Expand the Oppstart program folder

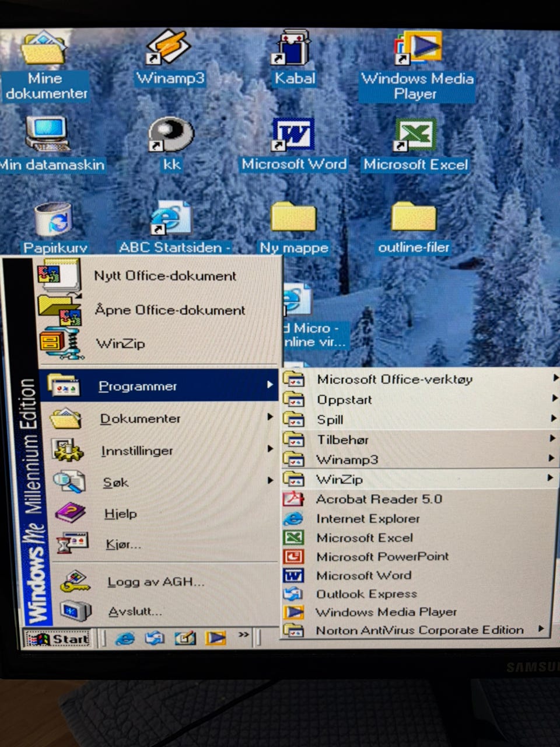pyautogui.click(x=420, y=400)
